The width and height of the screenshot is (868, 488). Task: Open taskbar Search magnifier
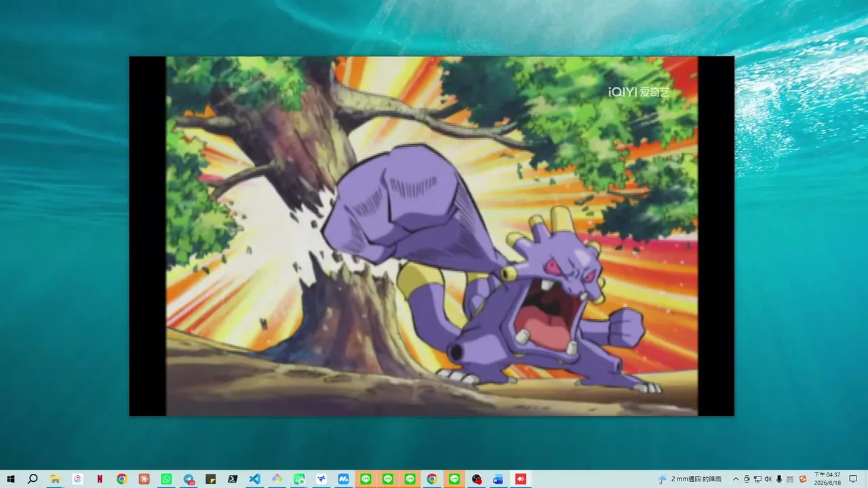pyautogui.click(x=33, y=479)
